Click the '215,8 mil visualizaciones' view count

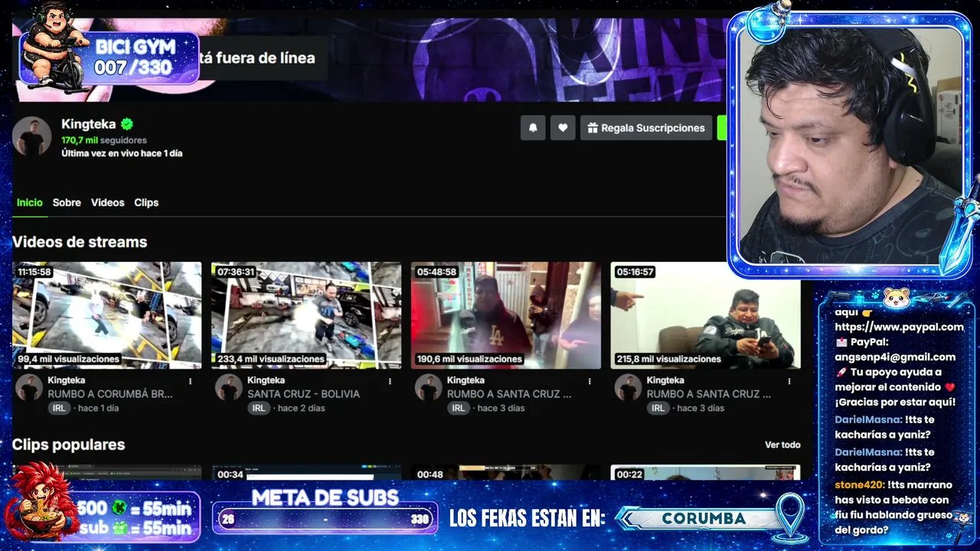point(669,359)
